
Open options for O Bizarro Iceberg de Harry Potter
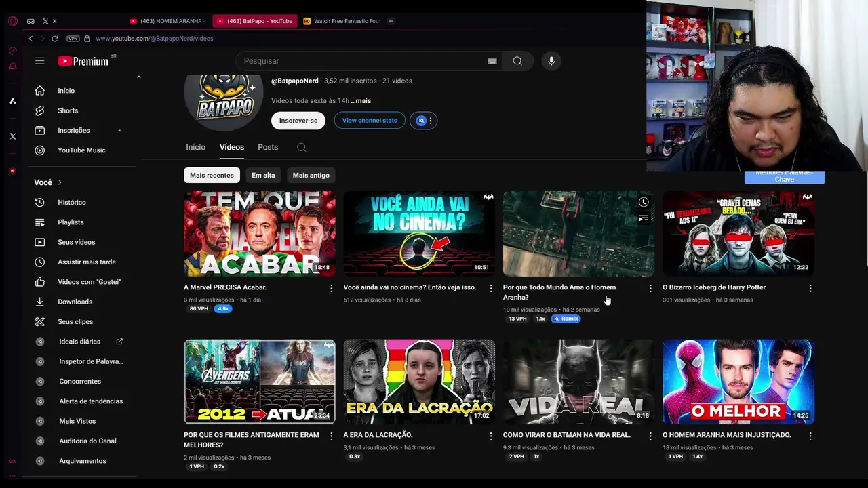[x=810, y=288]
